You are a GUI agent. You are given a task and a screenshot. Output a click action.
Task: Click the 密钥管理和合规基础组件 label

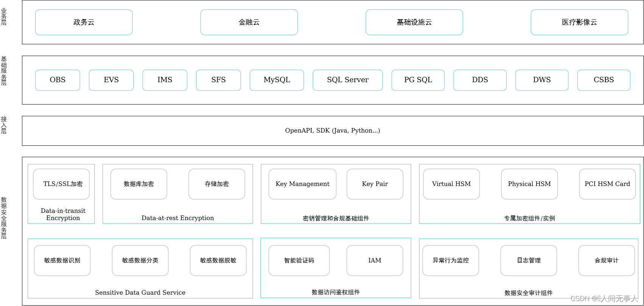point(336,218)
